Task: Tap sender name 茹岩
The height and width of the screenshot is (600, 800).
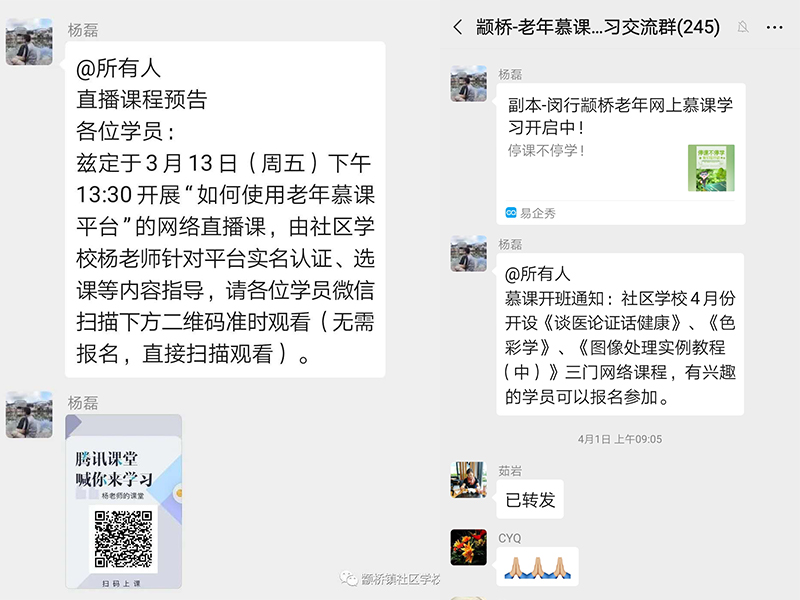Action: [510, 470]
